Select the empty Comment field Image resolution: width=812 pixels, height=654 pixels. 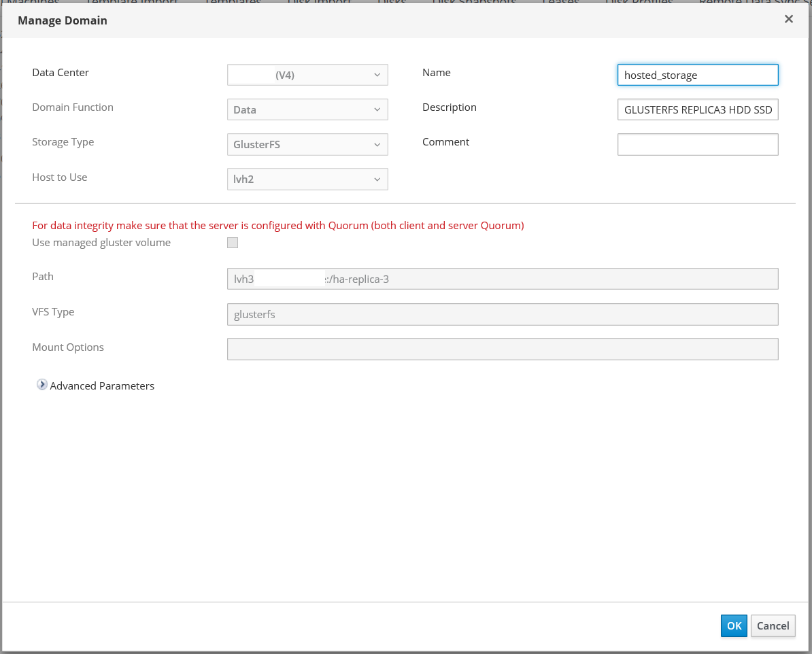point(697,144)
